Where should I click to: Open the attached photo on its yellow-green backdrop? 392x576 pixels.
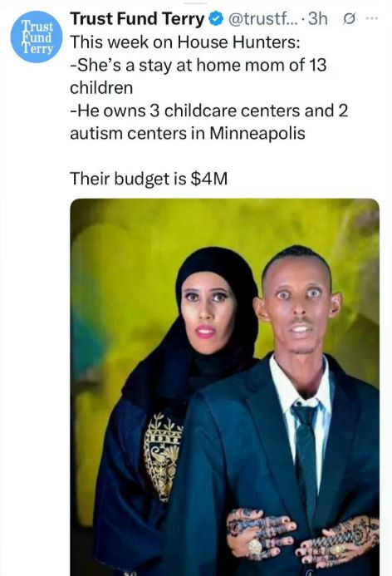(224, 387)
